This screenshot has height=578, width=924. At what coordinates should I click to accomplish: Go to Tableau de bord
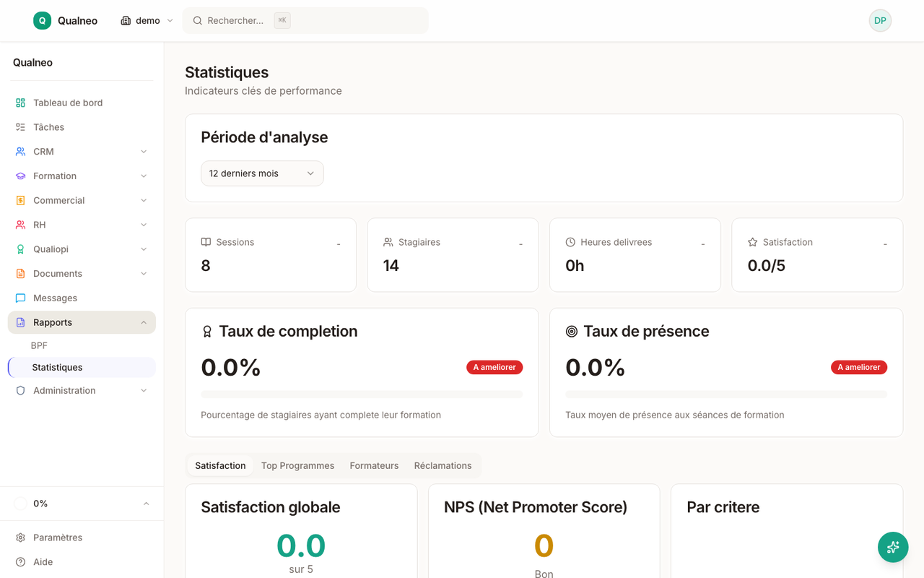82,103
